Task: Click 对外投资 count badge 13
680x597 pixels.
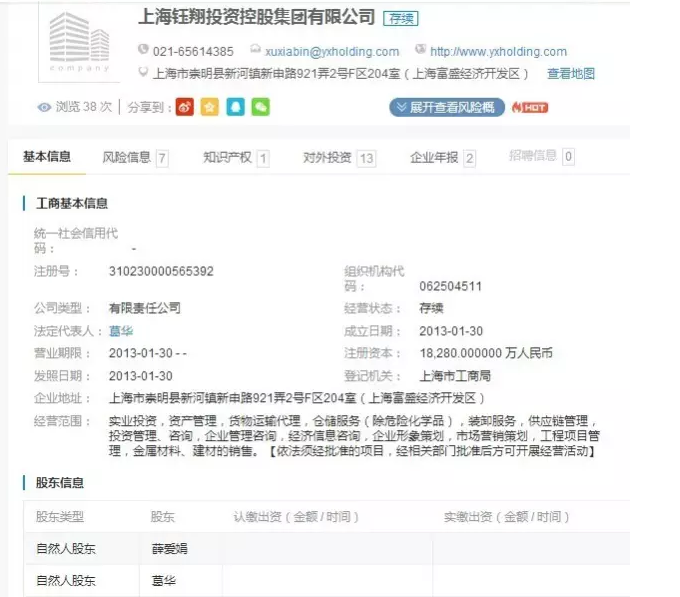Action: (366, 159)
